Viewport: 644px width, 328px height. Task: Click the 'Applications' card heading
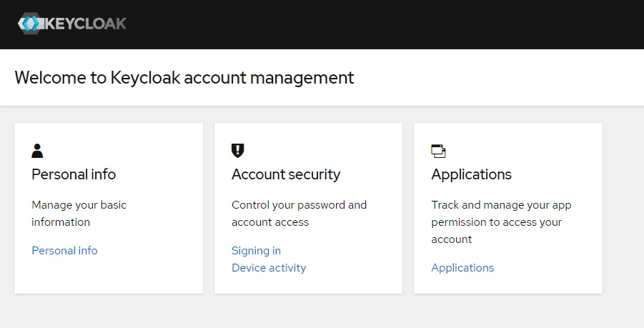(x=472, y=174)
